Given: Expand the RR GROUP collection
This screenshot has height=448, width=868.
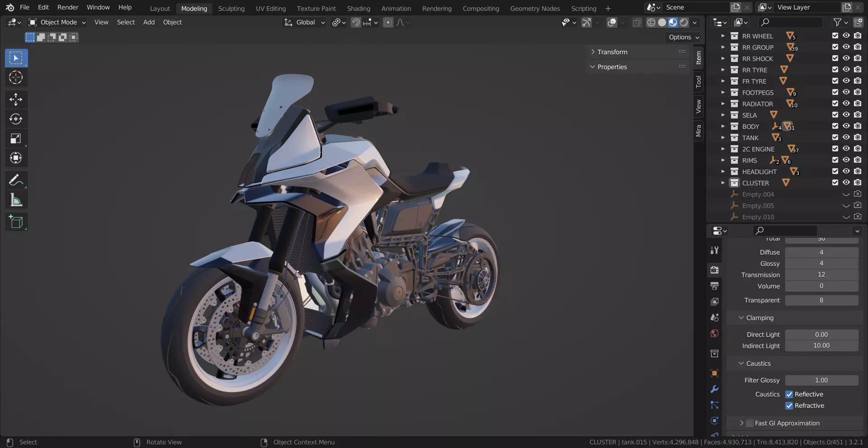Looking at the screenshot, I should pyautogui.click(x=723, y=47).
